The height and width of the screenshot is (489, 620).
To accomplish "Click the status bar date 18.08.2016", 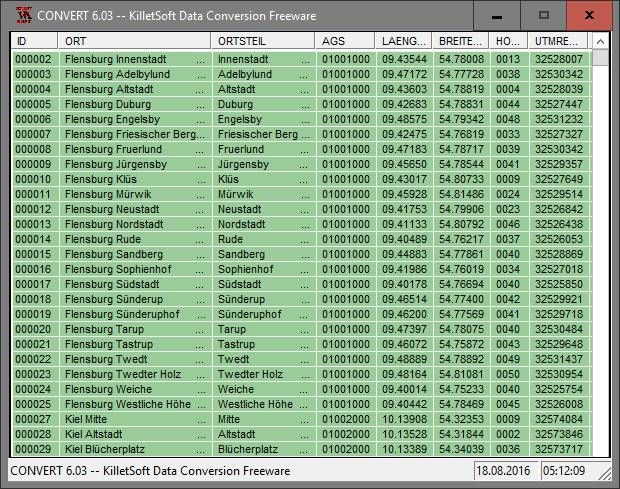I will click(505, 470).
